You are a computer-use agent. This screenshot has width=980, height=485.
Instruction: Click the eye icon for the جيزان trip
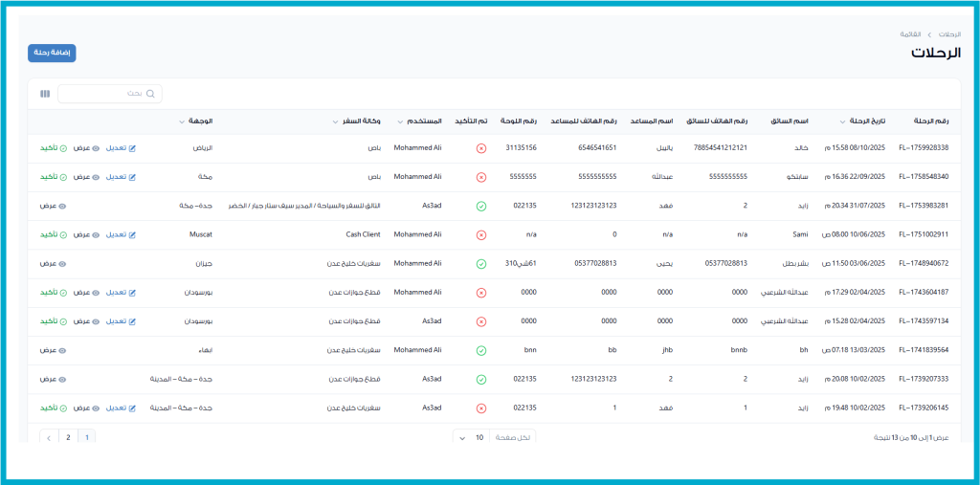[63, 263]
